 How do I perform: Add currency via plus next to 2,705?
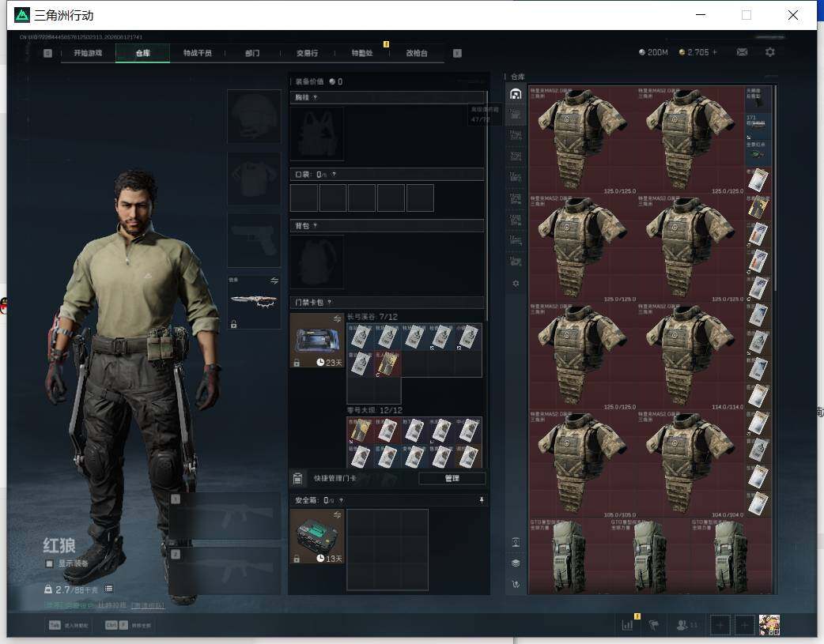tap(715, 52)
